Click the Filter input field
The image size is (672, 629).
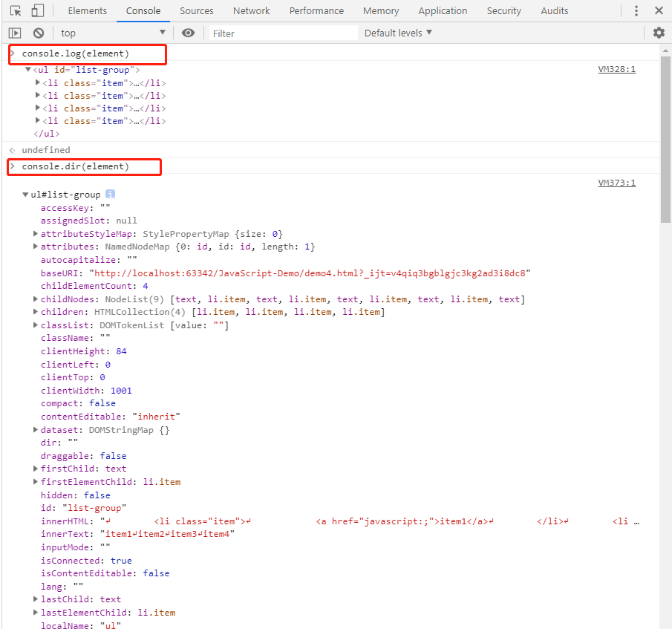click(x=282, y=33)
